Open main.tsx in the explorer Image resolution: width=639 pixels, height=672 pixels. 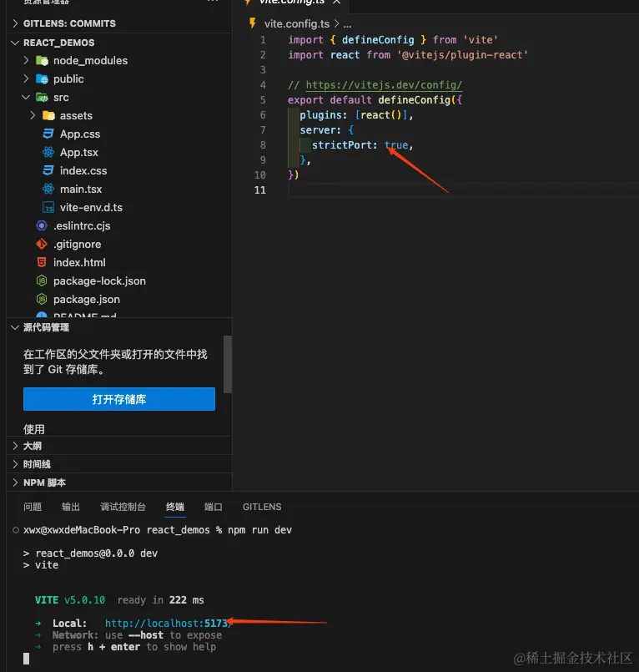(81, 189)
